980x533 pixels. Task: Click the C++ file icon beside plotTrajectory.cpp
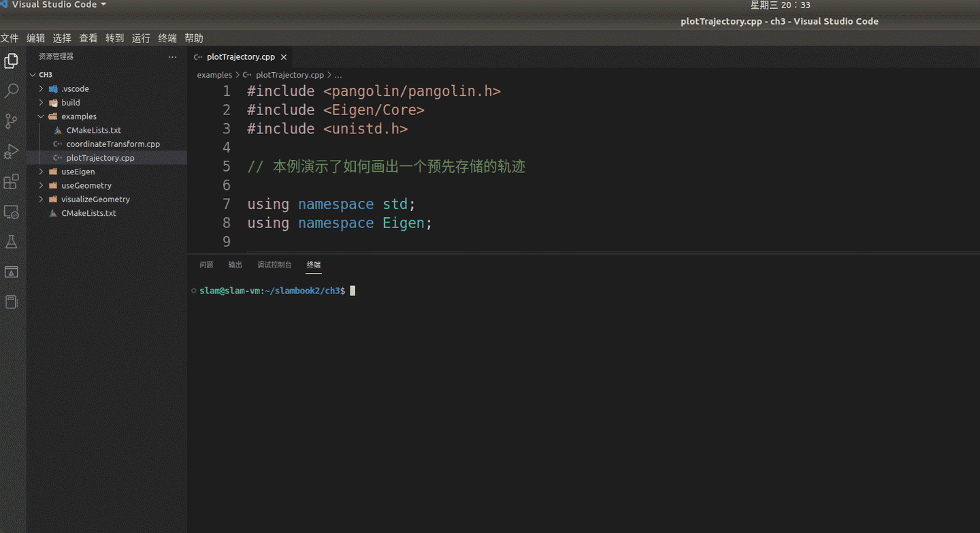pyautogui.click(x=58, y=157)
